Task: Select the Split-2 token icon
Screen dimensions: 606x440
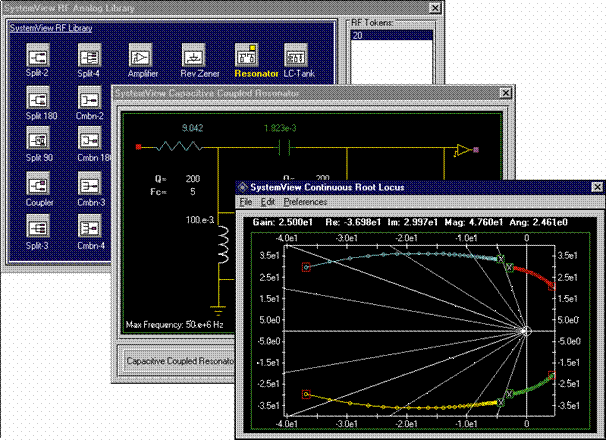Action: (37, 55)
